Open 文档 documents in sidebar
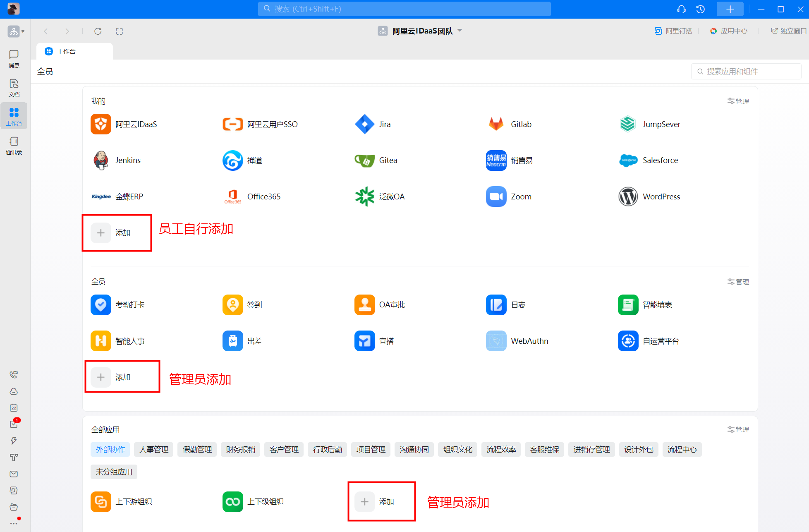 14,88
